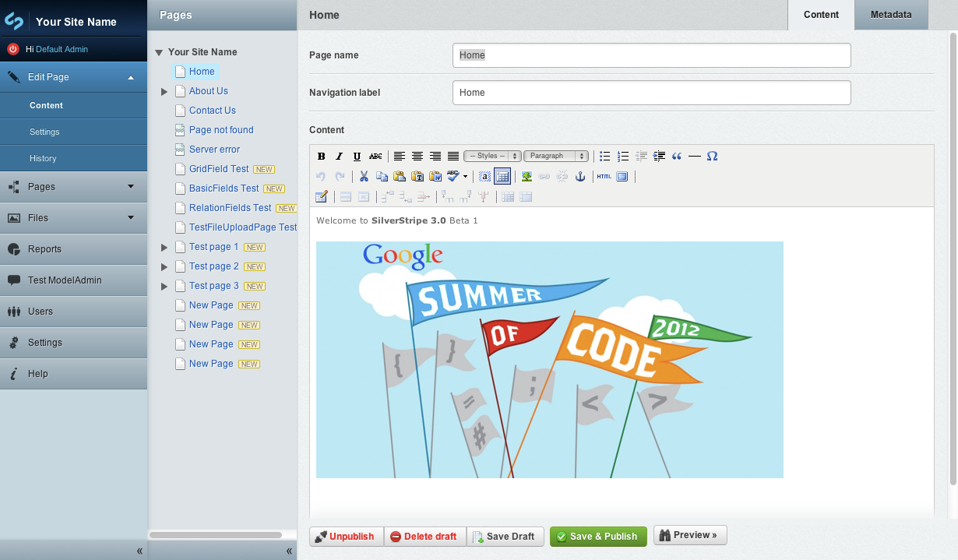Open History in the Edit Page menu
Image resolution: width=958 pixels, height=560 pixels.
43,158
